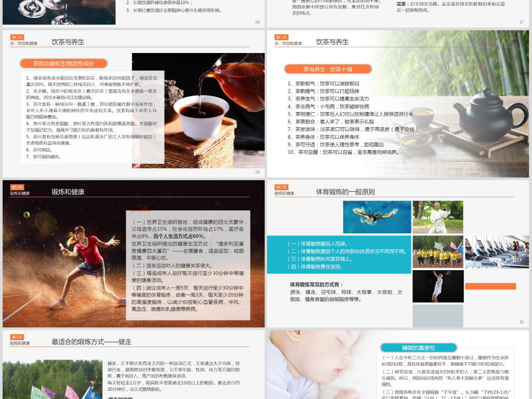532x399 pixels.
Task: Click the slide page number 31
Action: [x=521, y=322]
